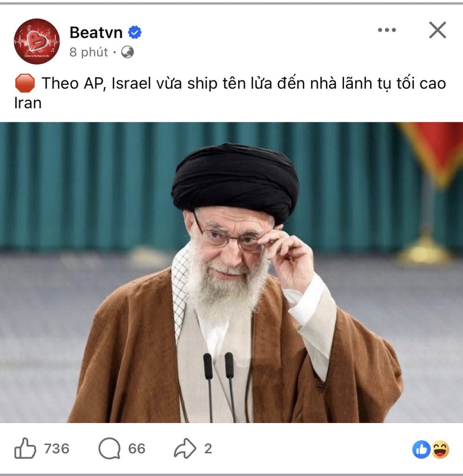The height and width of the screenshot is (476, 463).
Task: View the 736 likes count
Action: (x=57, y=449)
